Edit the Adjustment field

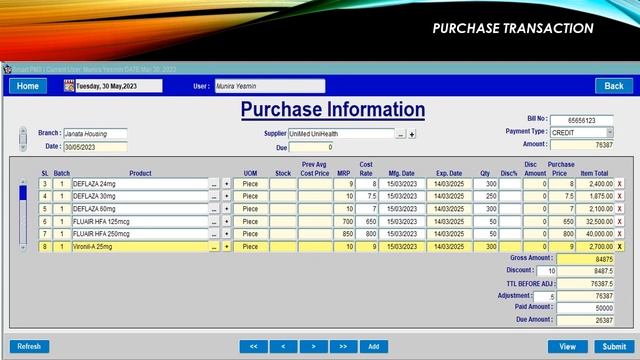(x=544, y=297)
